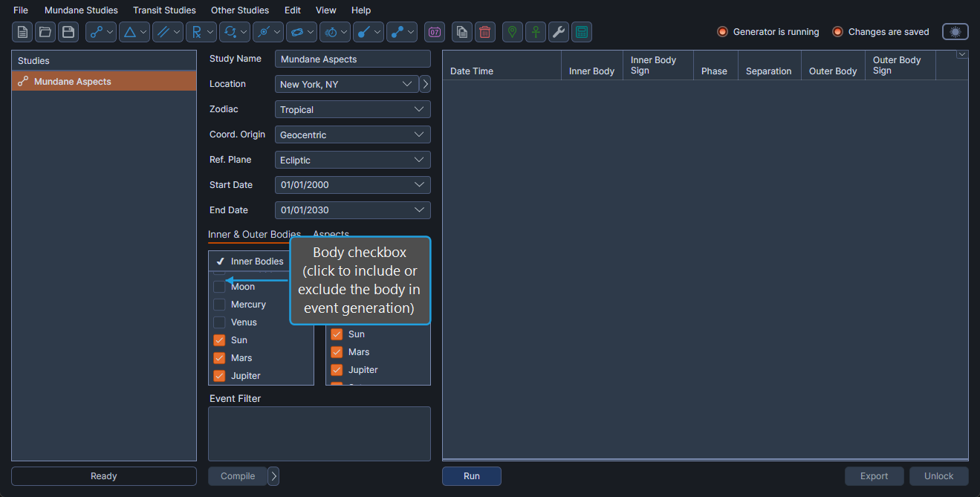980x497 pixels.
Task: Open the Other Studies menu
Action: 240,10
